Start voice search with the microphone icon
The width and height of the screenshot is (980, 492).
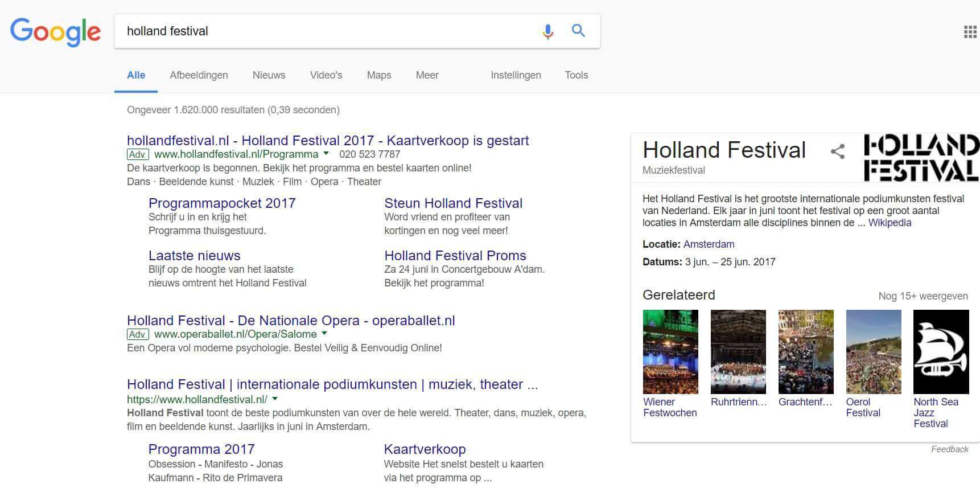(x=547, y=31)
